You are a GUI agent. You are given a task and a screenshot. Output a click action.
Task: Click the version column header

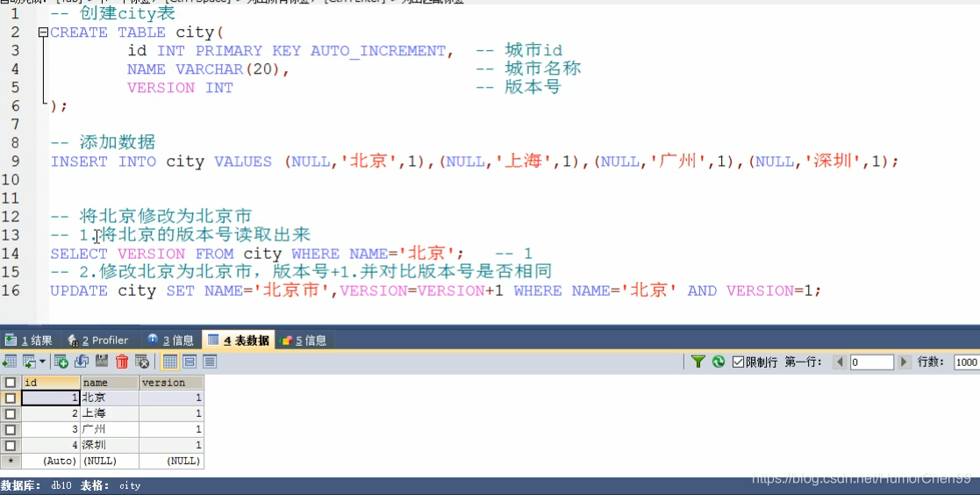tap(171, 382)
